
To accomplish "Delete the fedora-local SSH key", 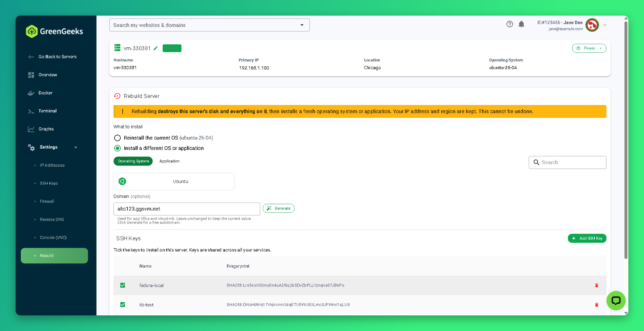I will [596, 285].
